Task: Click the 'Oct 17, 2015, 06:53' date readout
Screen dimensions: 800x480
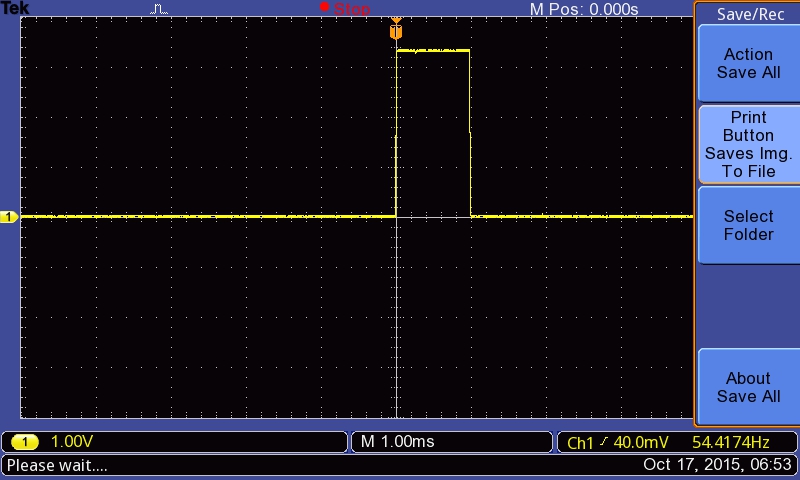Action: tap(717, 464)
